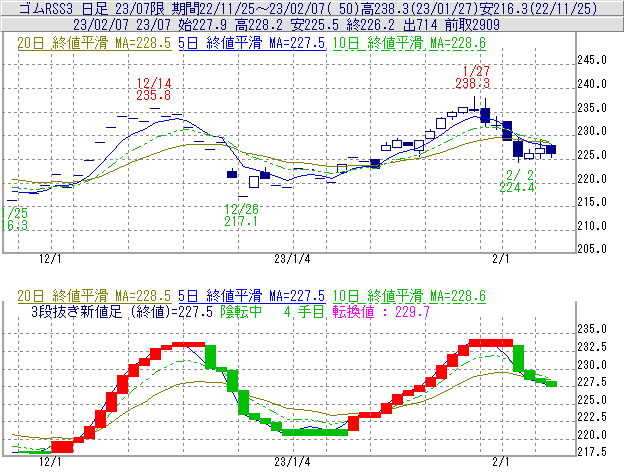Click the 2/1 date label under the top chart

coord(501,259)
